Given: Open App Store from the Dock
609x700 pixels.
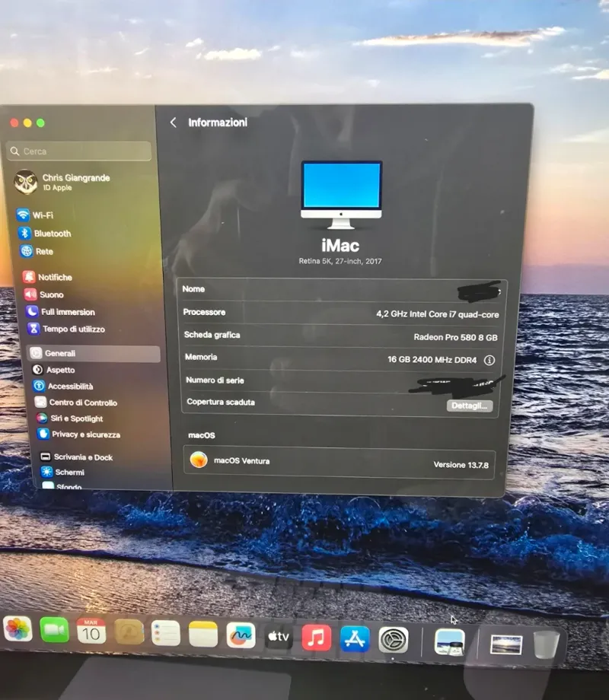Looking at the screenshot, I should click(355, 638).
